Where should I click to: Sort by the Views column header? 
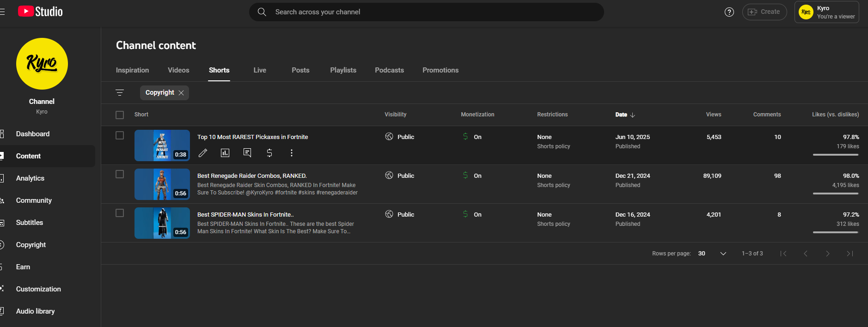(714, 115)
